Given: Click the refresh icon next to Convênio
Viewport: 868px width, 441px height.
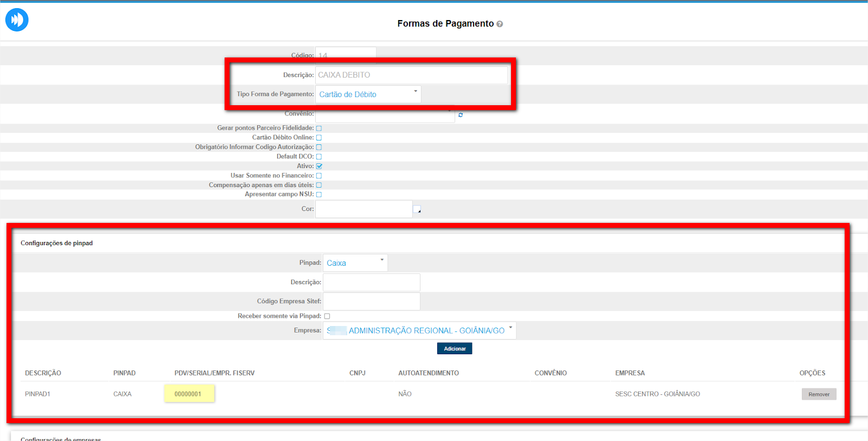Looking at the screenshot, I should [461, 115].
